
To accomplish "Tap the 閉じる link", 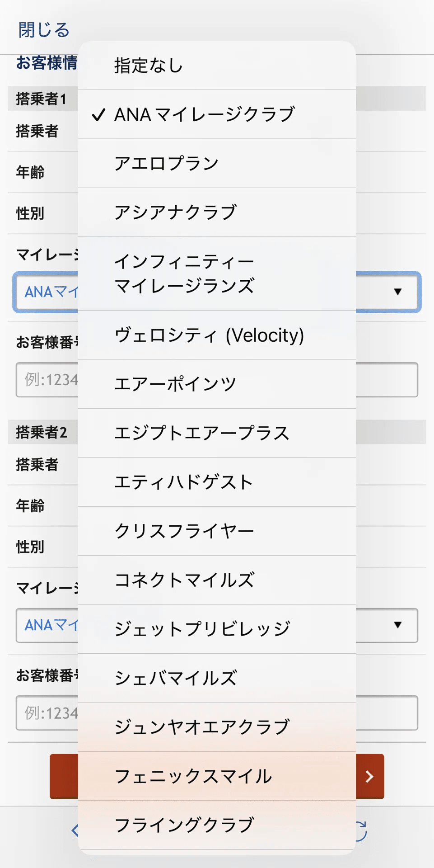I will coord(44,30).
